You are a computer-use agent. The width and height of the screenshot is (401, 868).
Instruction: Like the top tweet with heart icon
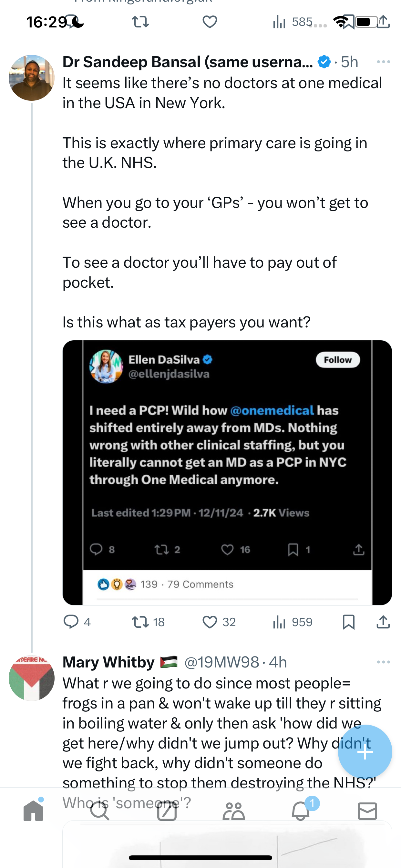pos(210,22)
